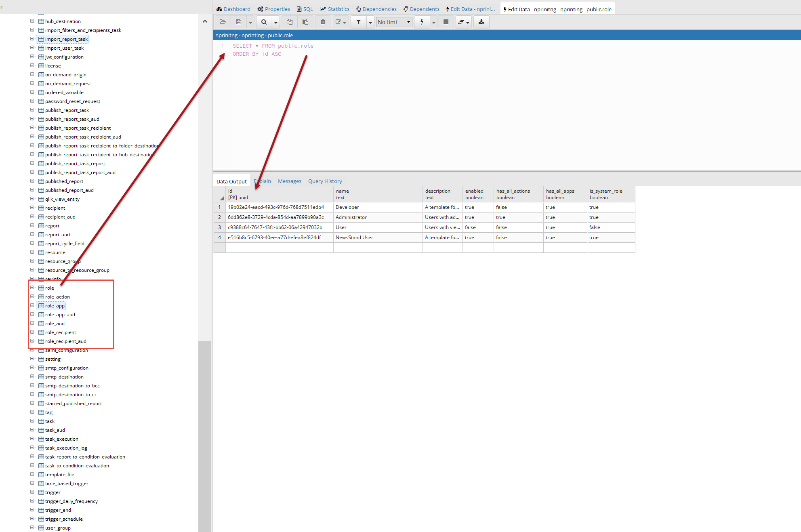Expand the role_action table node
The height and width of the screenshot is (532, 801).
[32, 297]
